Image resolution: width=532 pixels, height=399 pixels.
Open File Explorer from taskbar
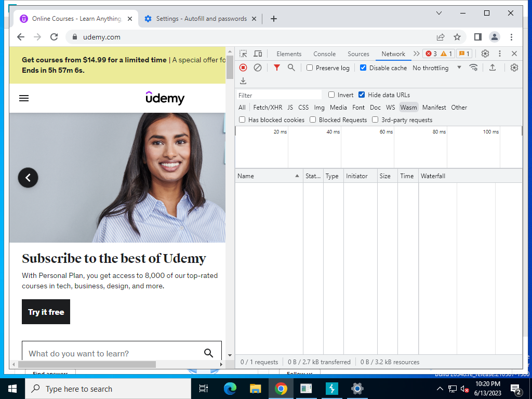point(255,389)
